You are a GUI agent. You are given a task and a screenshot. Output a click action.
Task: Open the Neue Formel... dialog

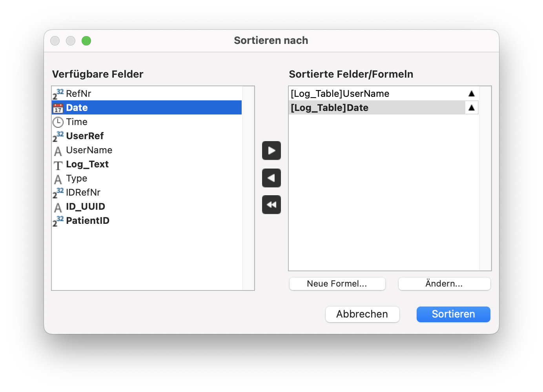point(337,284)
